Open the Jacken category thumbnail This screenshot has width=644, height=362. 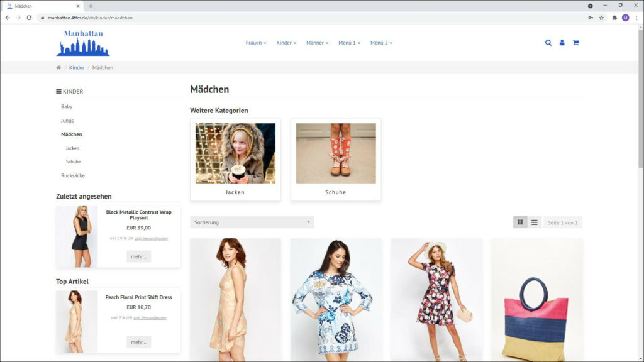(x=235, y=153)
